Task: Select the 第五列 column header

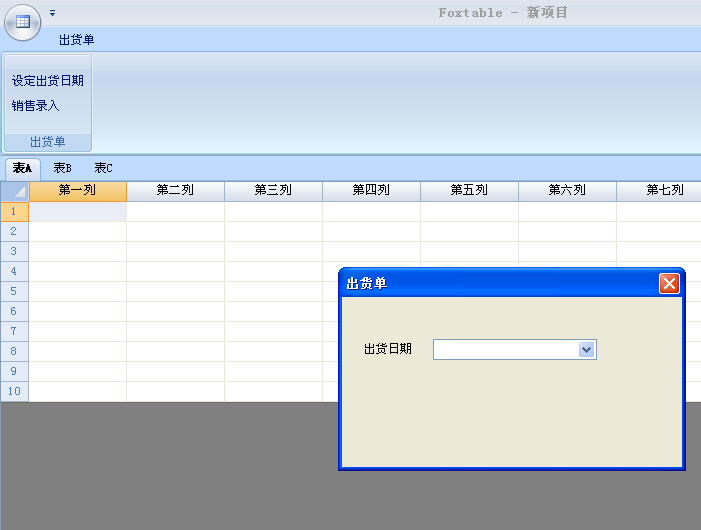Action: pos(469,191)
